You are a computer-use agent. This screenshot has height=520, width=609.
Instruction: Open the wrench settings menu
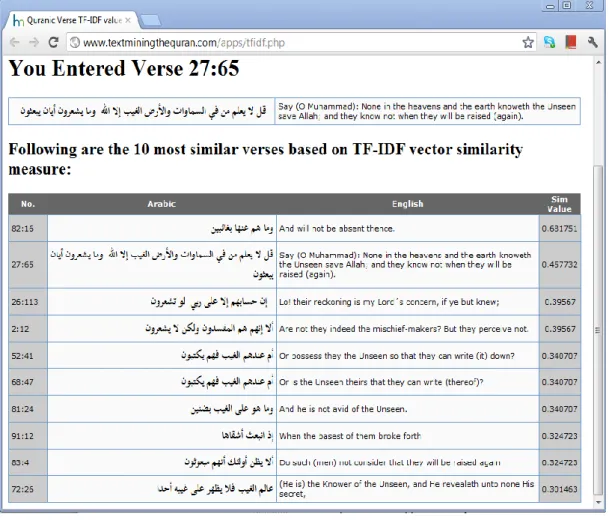point(595,42)
